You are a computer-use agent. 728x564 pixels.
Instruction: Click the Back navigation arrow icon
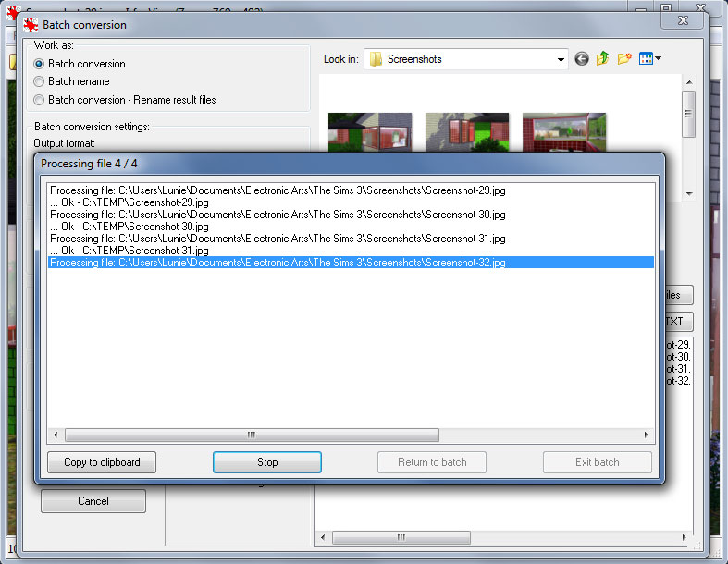click(582, 59)
